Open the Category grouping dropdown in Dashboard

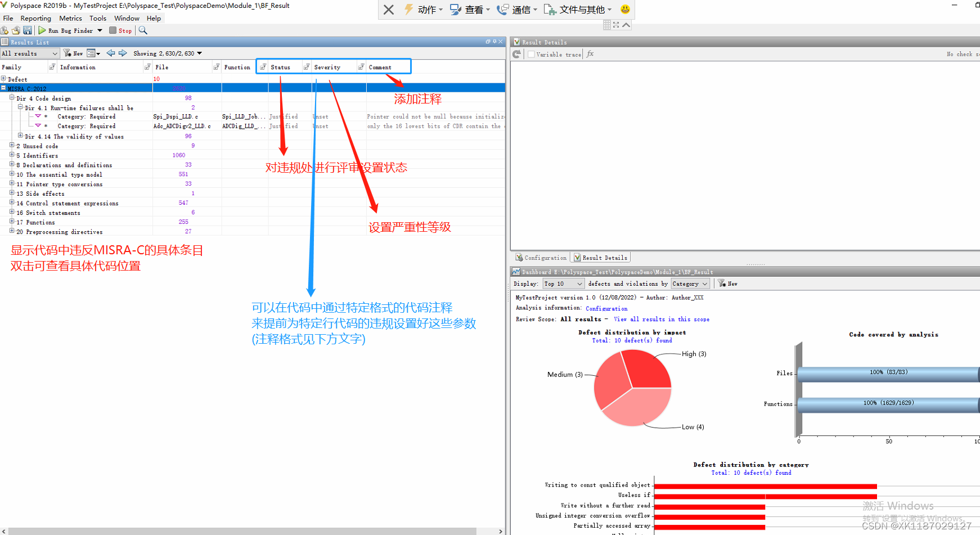click(x=690, y=284)
